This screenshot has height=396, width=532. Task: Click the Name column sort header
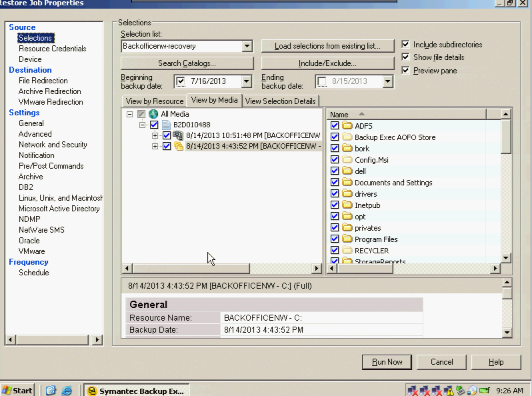[406, 115]
